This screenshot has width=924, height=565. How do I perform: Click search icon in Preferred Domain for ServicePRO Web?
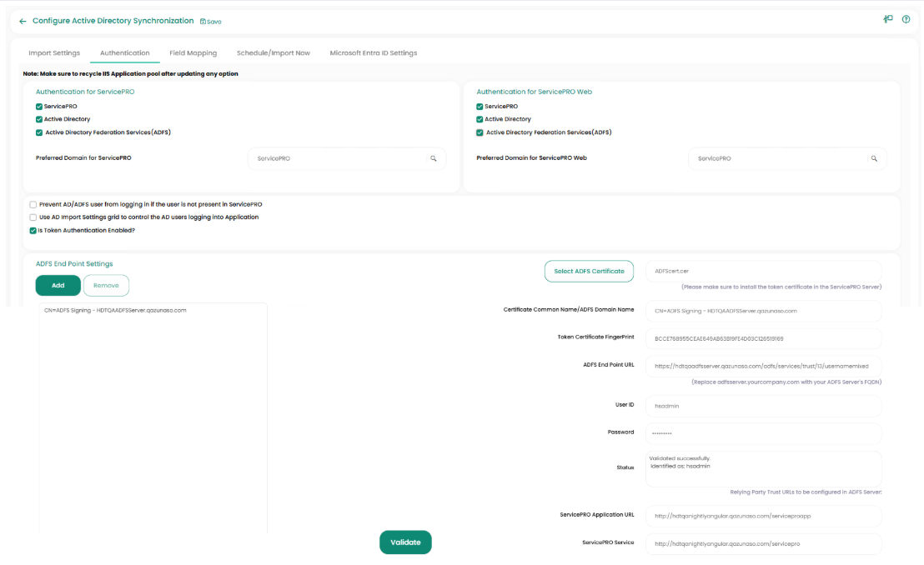click(x=874, y=158)
